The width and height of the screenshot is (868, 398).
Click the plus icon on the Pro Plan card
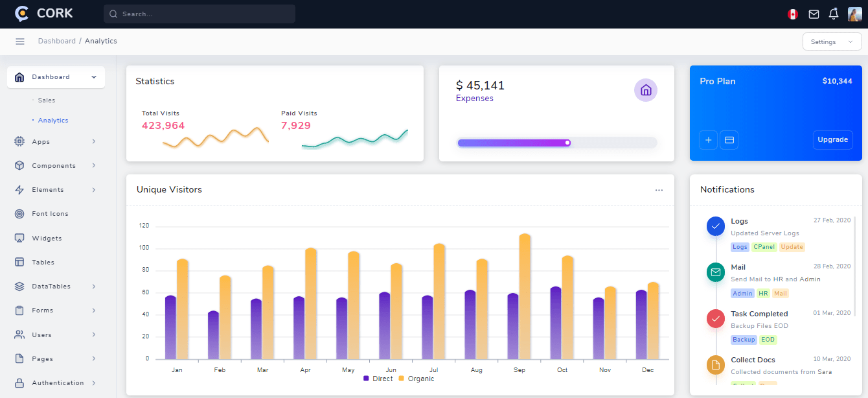(x=708, y=140)
